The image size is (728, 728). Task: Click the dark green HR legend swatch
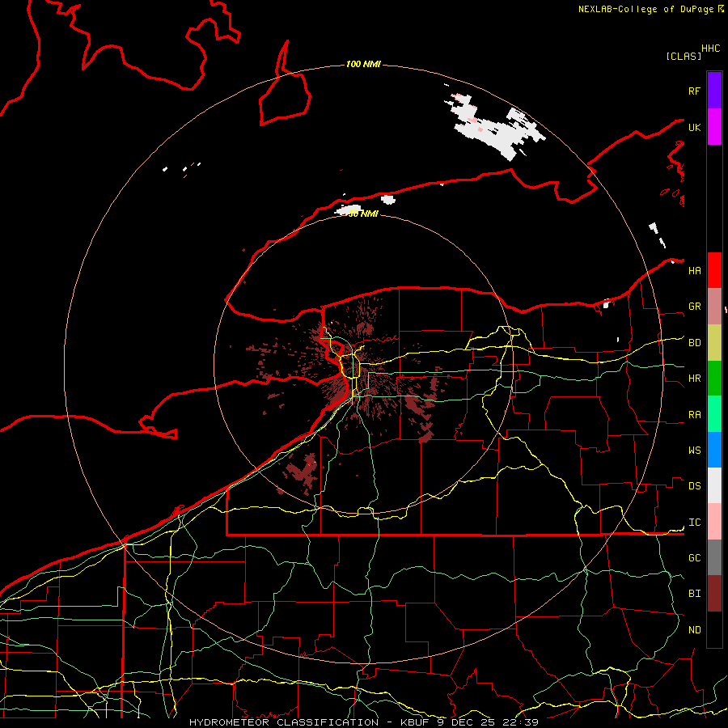tap(714, 379)
